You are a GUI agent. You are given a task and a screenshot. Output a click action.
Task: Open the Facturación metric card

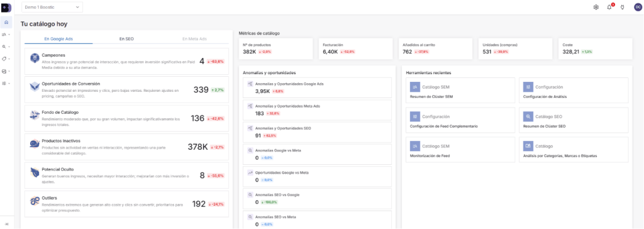point(356,48)
